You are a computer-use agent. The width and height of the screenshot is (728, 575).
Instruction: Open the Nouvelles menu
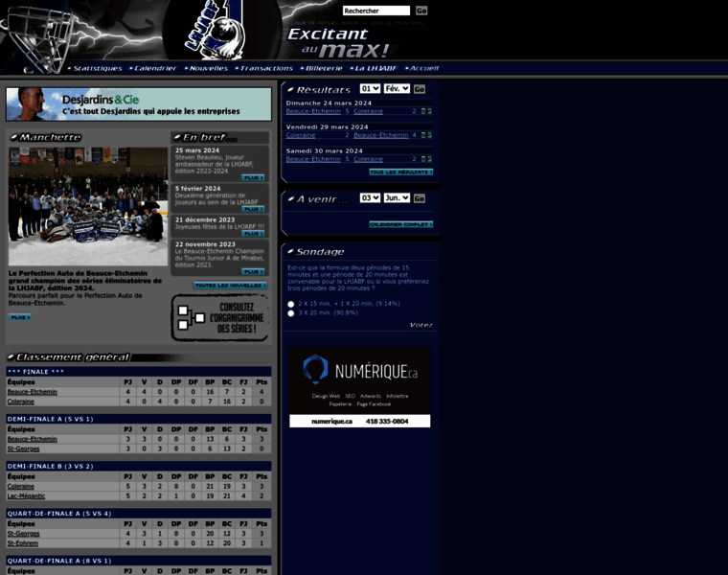206,68
